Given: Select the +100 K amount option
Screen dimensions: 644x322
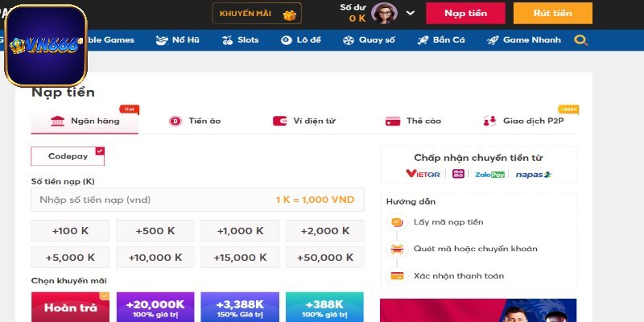Looking at the screenshot, I should pos(70,231).
